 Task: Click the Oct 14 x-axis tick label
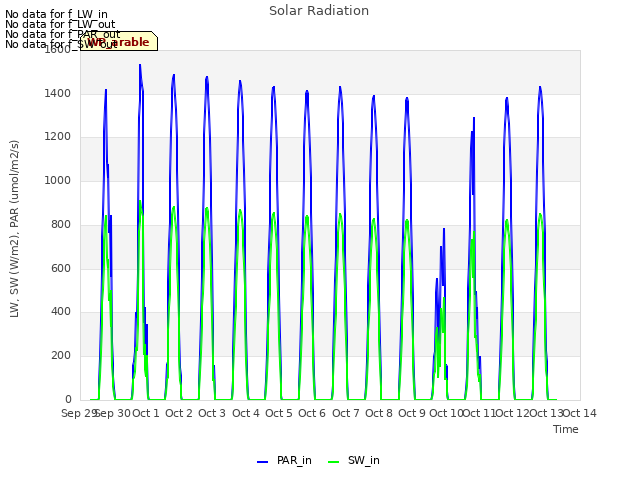tap(580, 413)
